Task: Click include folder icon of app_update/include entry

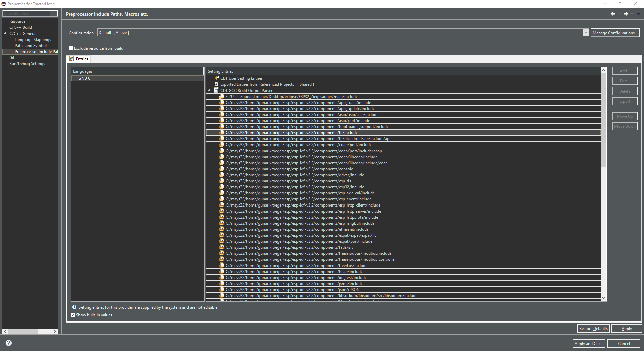Action: coord(222,108)
